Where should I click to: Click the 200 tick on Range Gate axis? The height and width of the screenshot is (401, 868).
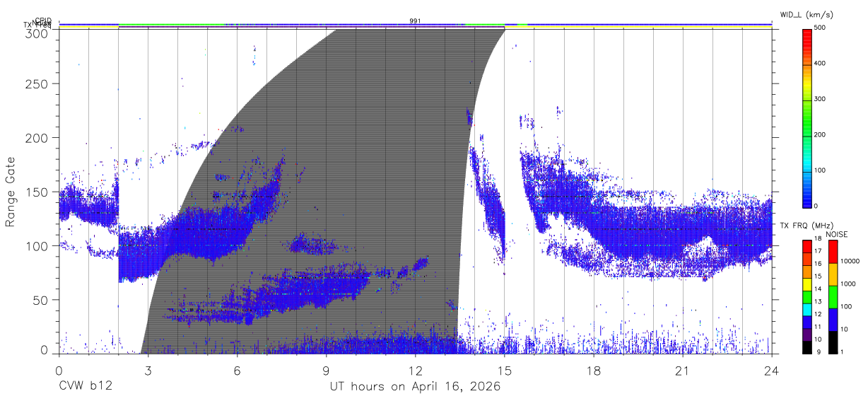[36, 138]
